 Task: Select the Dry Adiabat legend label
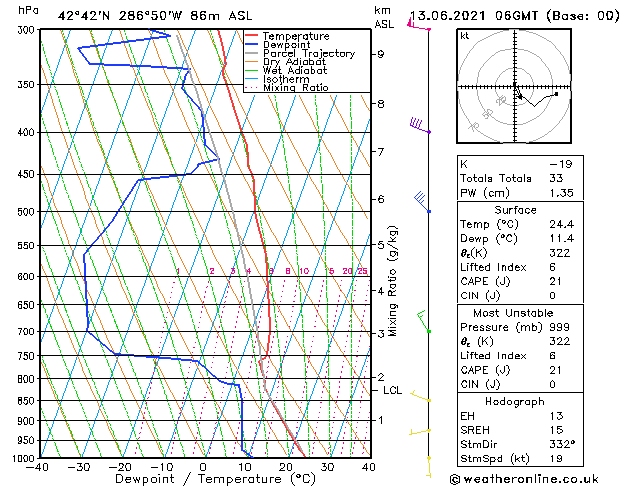pos(294,62)
